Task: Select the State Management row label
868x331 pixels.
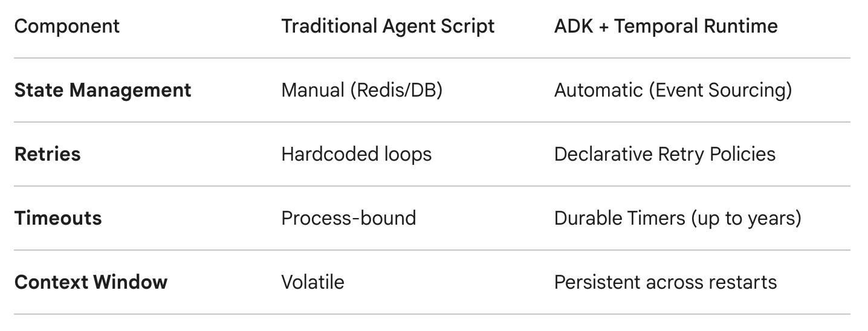Action: 103,91
